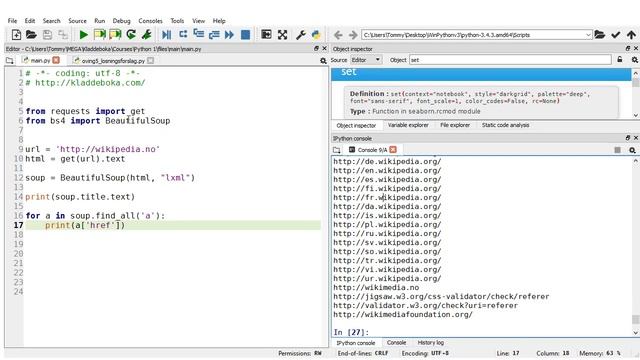Open View menu

click(x=198, y=21)
